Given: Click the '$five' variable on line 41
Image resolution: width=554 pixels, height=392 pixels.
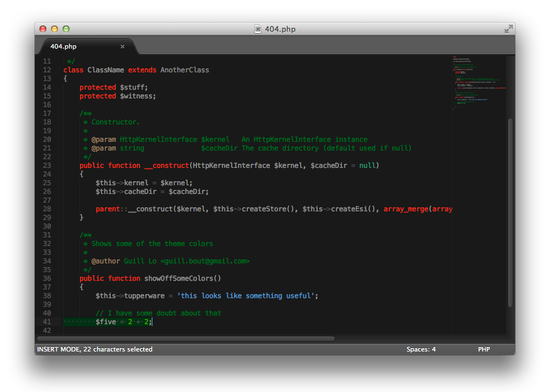Looking at the screenshot, I should pyautogui.click(x=105, y=322).
